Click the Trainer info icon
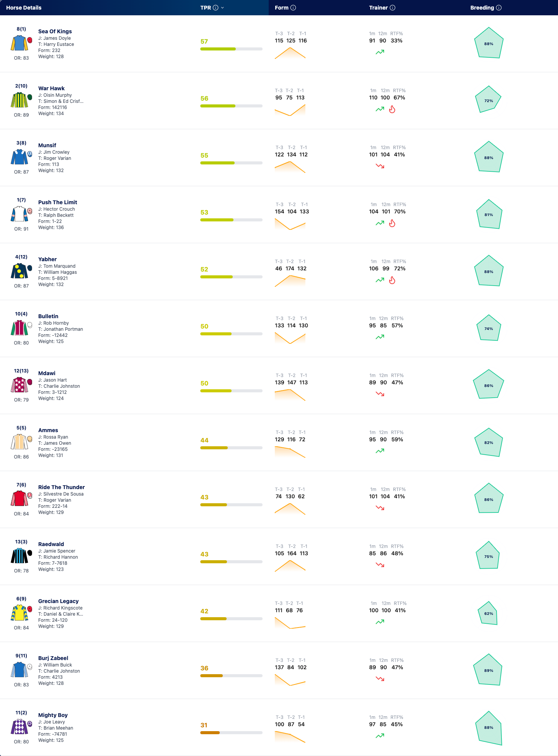This screenshot has width=558, height=756. pyautogui.click(x=393, y=8)
